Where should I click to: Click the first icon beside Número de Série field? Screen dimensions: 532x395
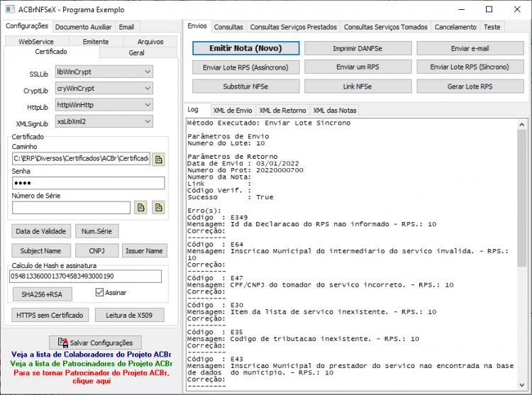pyautogui.click(x=141, y=208)
